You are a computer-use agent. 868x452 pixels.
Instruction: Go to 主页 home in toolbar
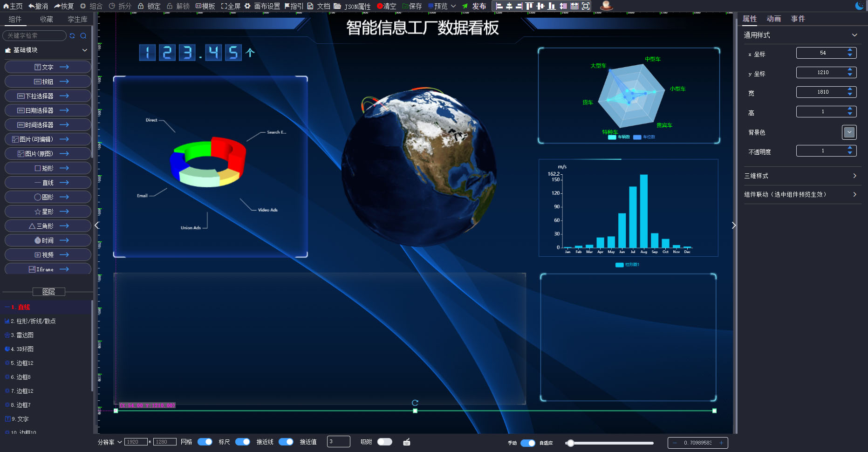tap(13, 6)
